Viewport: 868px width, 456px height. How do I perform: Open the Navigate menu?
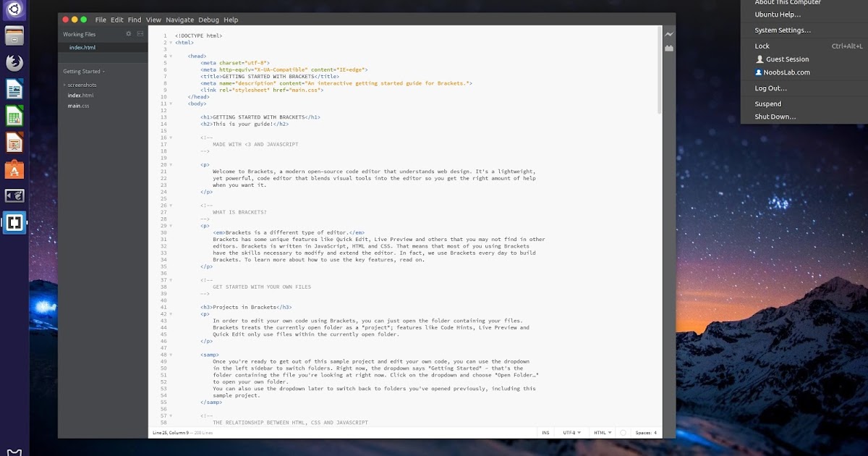pos(180,20)
